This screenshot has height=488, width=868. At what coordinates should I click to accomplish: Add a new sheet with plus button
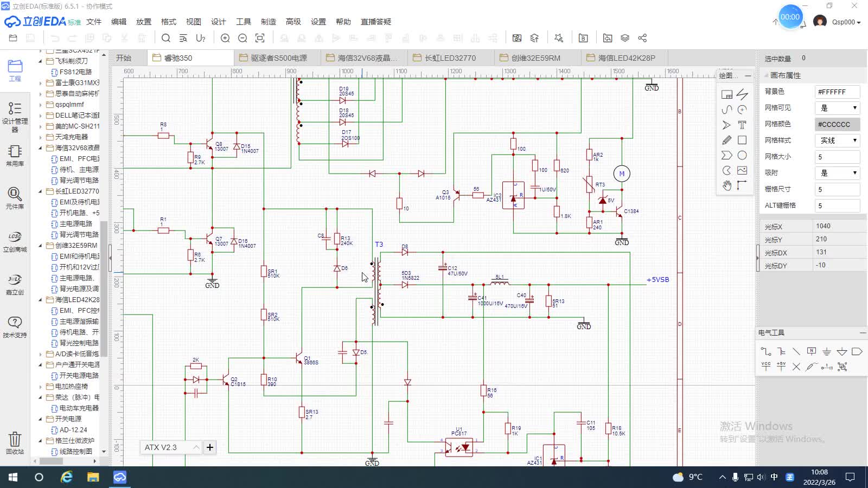[210, 447]
